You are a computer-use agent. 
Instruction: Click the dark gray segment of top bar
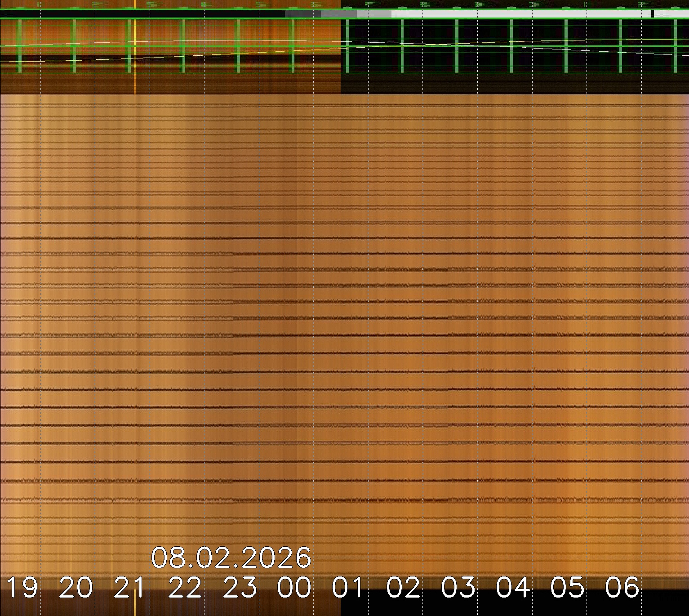[x=302, y=14]
